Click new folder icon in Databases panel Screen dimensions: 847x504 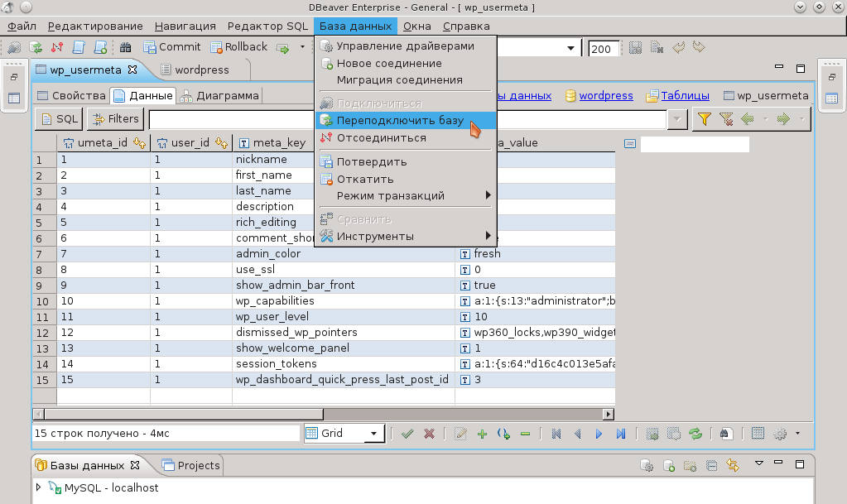pyautogui.click(x=690, y=465)
